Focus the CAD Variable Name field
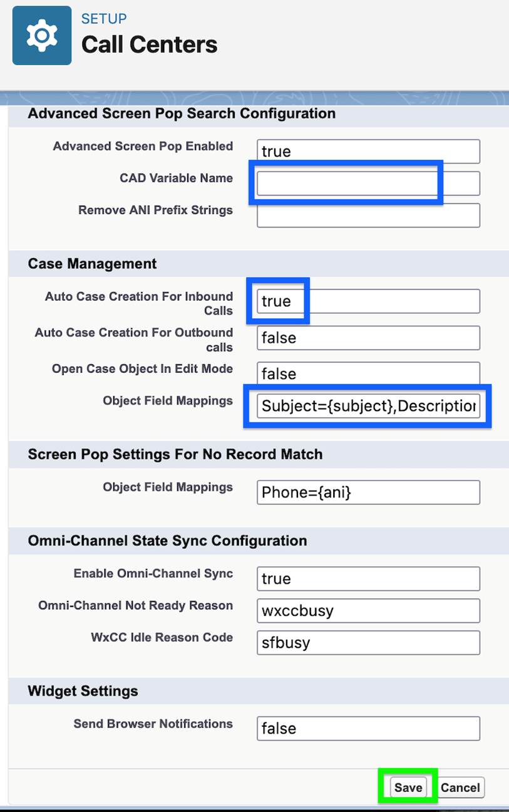This screenshot has width=509, height=812. point(368,184)
